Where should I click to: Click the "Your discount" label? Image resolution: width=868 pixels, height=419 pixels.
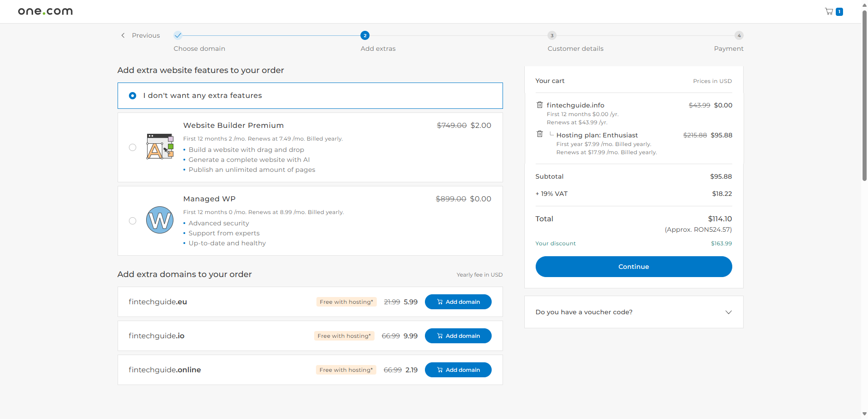click(556, 244)
